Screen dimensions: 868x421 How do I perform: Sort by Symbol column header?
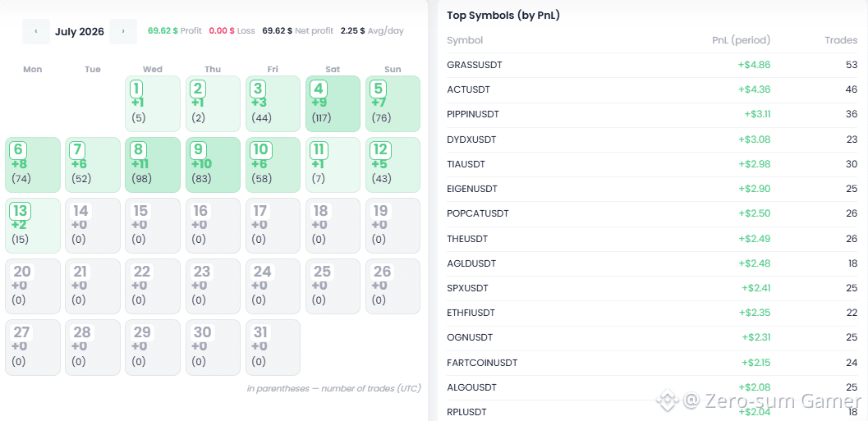[465, 40]
